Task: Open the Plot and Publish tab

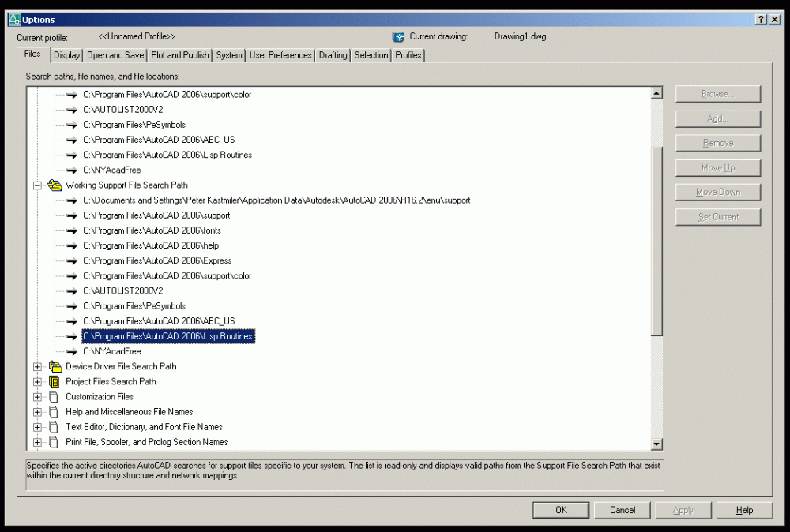Action: click(x=180, y=55)
